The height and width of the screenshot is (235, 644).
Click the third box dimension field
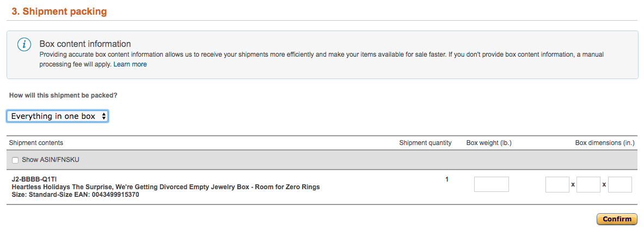620,184
